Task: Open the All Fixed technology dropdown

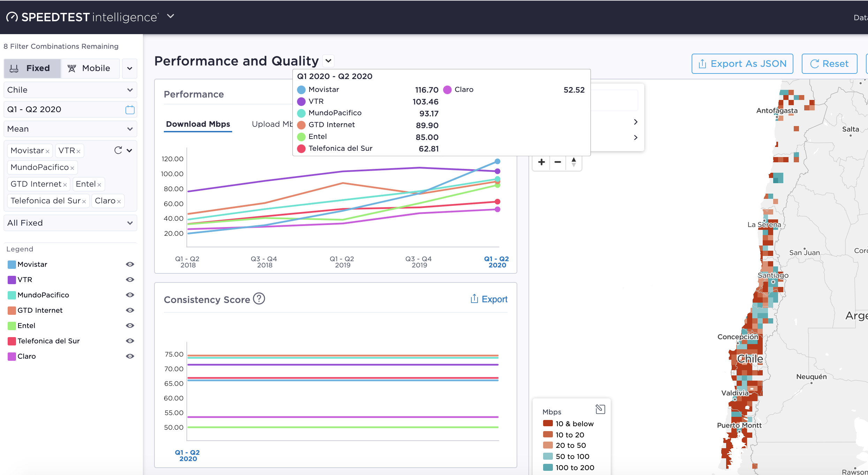Action: coord(70,223)
